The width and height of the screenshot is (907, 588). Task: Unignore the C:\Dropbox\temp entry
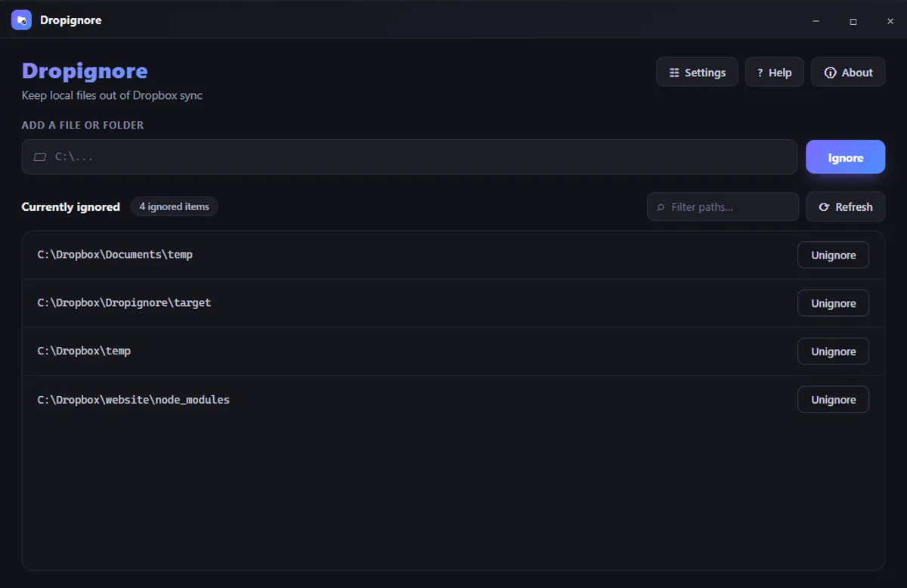(833, 351)
